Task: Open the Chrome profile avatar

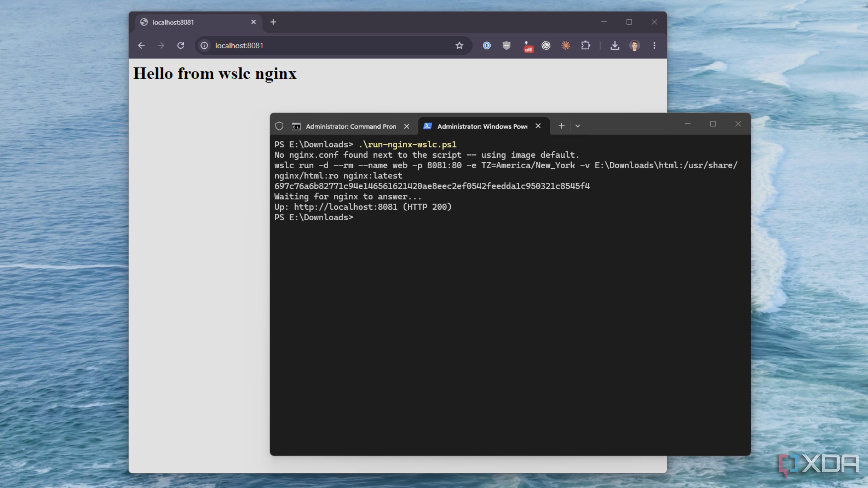Action: pos(635,45)
